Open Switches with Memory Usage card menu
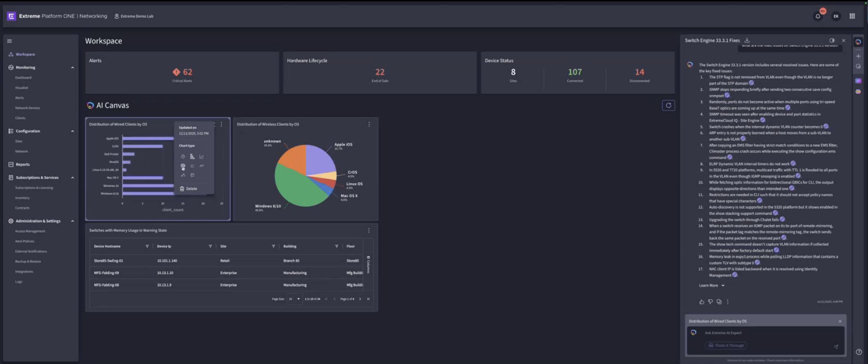 (x=369, y=231)
